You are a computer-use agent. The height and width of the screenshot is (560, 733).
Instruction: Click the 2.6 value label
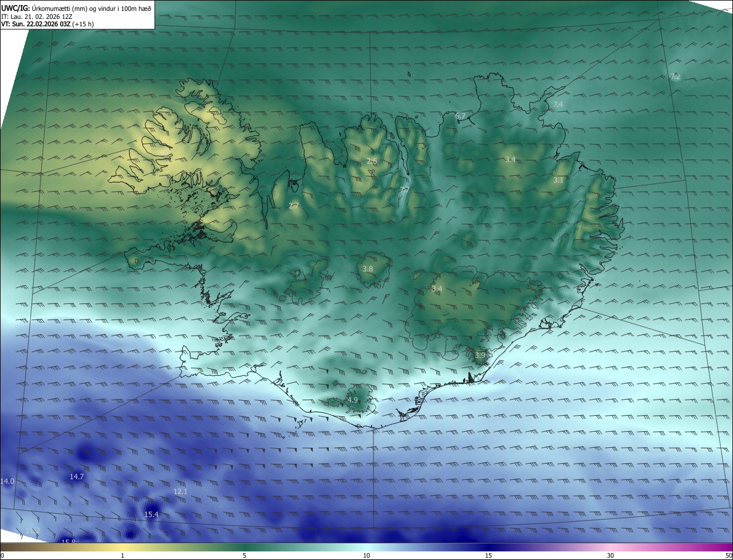372,161
